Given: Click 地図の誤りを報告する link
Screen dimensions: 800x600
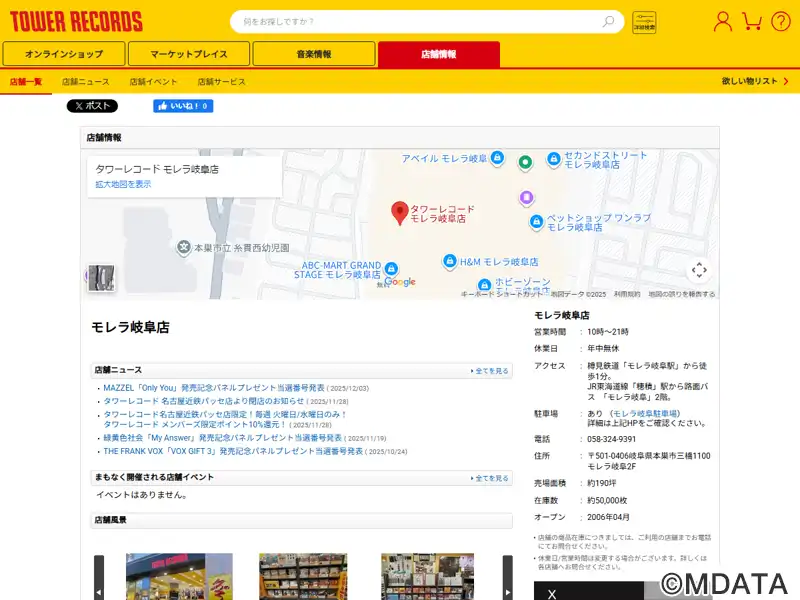Looking at the screenshot, I should pyautogui.click(x=682, y=294).
